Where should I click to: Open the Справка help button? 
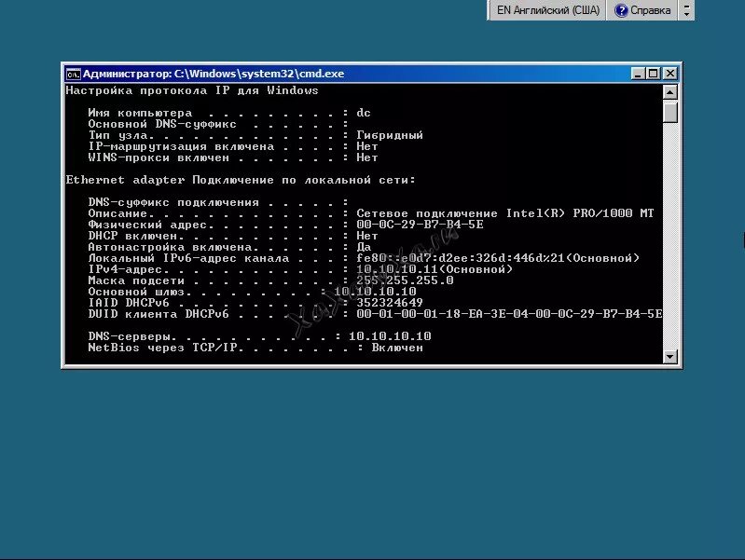coord(642,10)
